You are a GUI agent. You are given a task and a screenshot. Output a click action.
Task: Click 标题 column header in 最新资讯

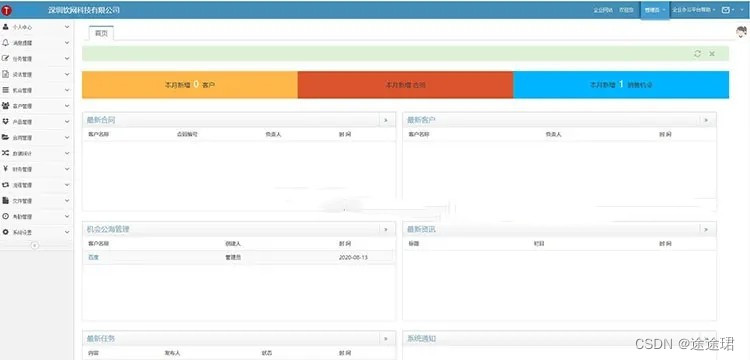coord(413,243)
